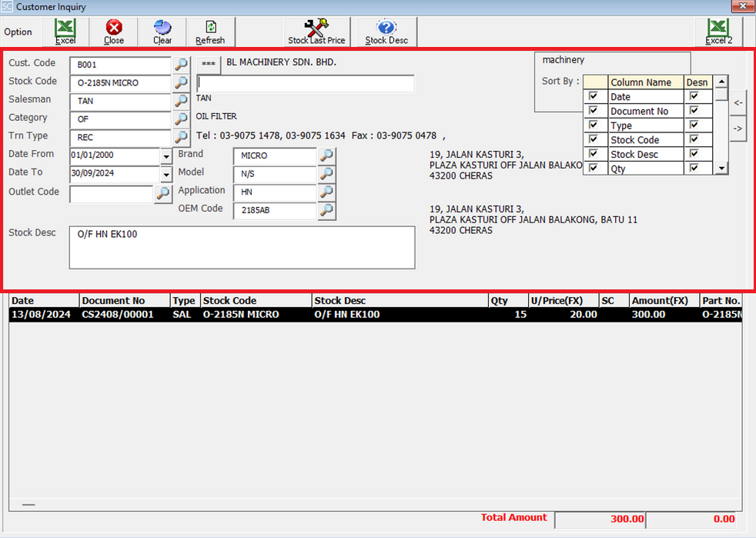Viewport: 756px width, 538px height.
Task: Click the Cust. Code input field
Action: point(121,65)
